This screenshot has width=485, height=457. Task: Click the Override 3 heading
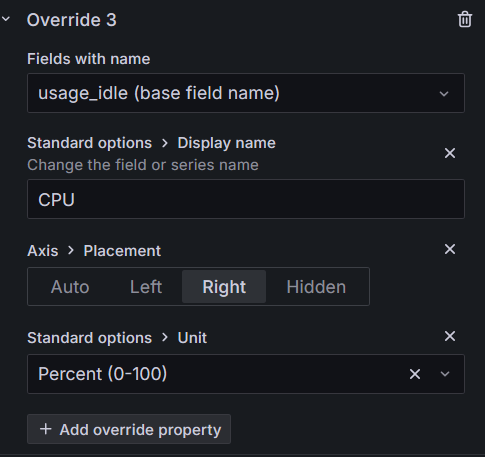click(72, 20)
